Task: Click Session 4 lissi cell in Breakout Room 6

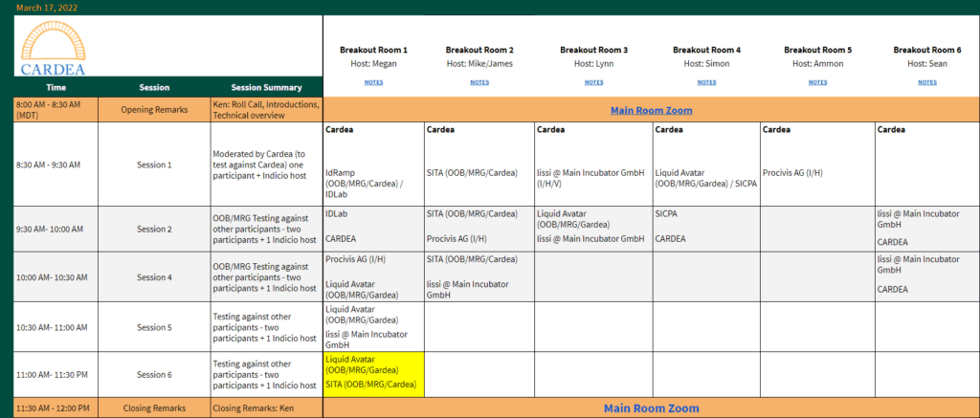Action: (x=926, y=276)
